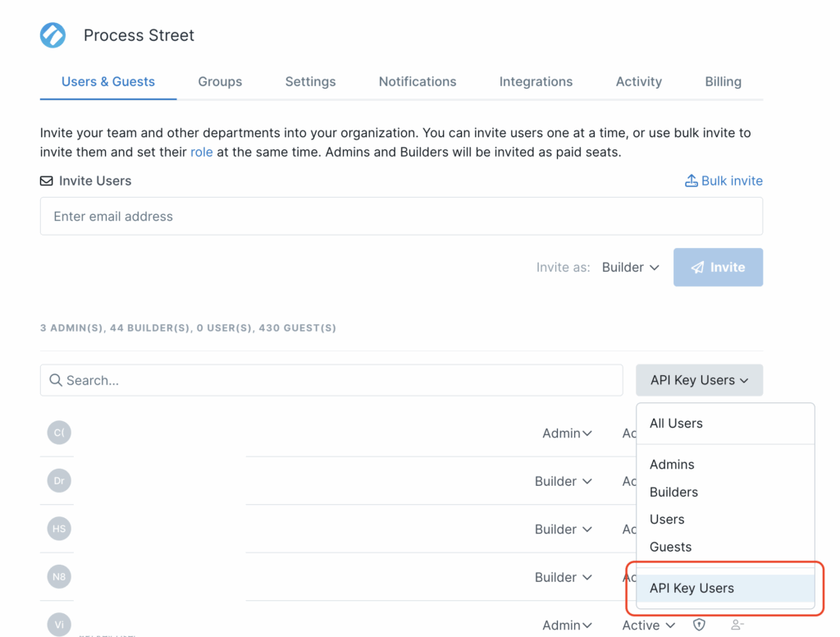Select 'API Key Users' menu option
Image resolution: width=840 pixels, height=637 pixels.
pyautogui.click(x=692, y=588)
